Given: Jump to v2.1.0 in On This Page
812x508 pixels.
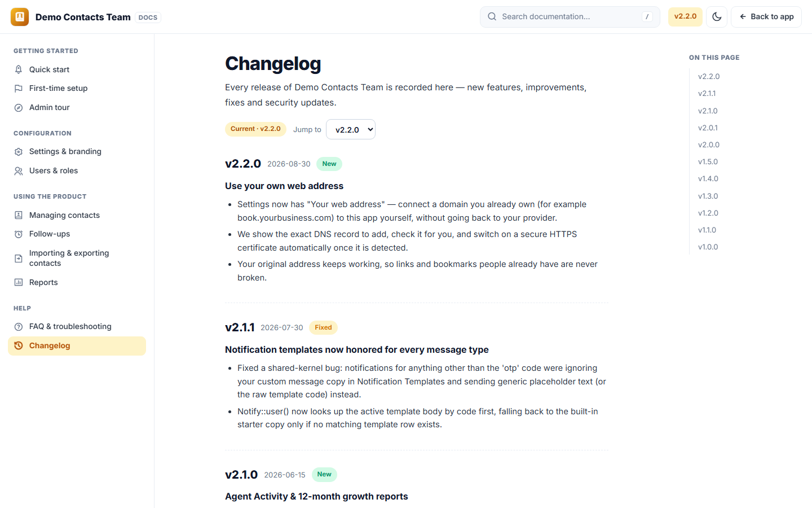Looking at the screenshot, I should pos(708,111).
